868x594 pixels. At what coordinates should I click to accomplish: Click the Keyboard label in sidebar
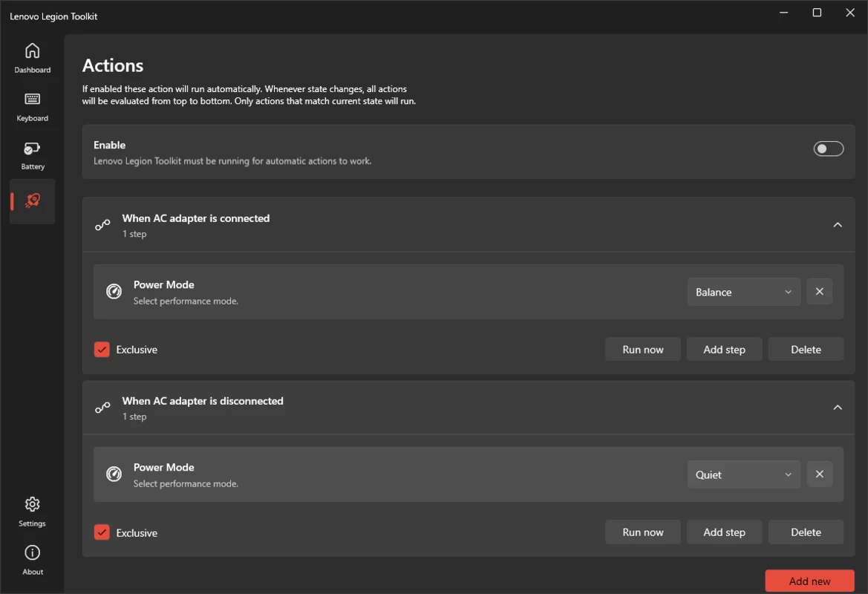(x=32, y=118)
